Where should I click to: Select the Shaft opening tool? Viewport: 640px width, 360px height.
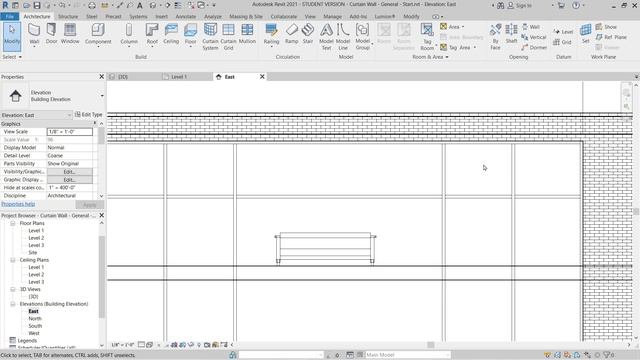tap(511, 33)
